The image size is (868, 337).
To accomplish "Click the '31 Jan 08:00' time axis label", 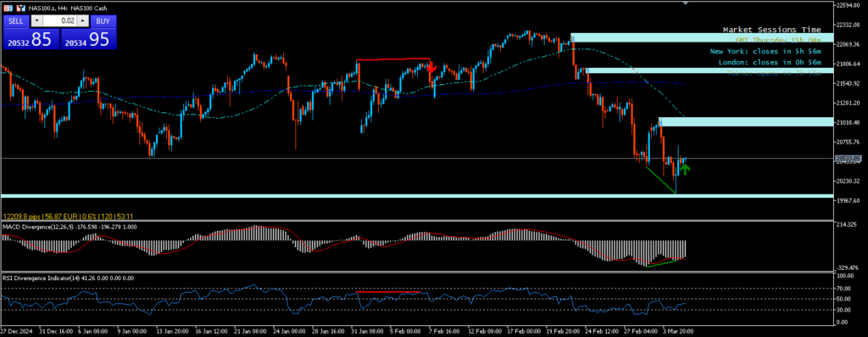I will coord(368,331).
